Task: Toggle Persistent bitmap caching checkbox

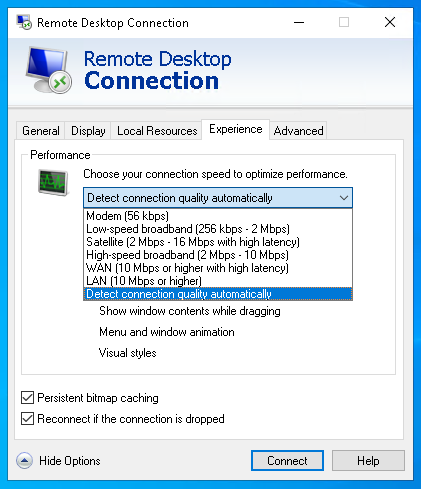Action: pos(27,398)
